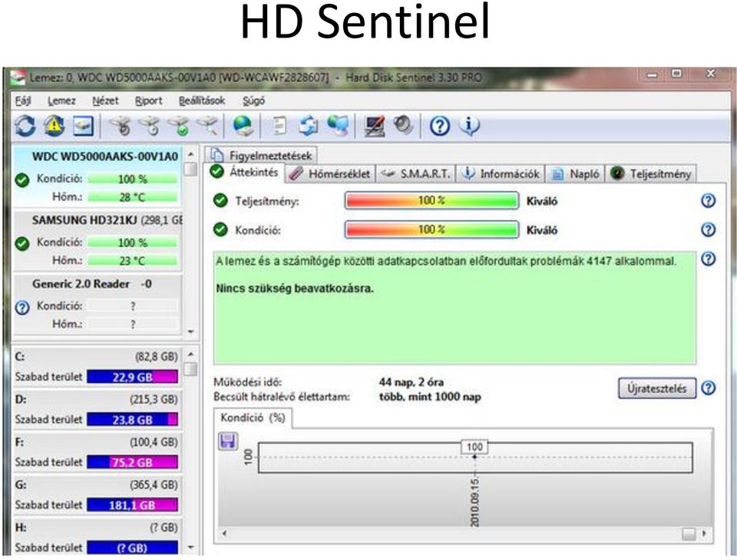The height and width of the screenshot is (560, 737).
Task: Click the framed hard disk toolbar icon
Action: point(83,126)
